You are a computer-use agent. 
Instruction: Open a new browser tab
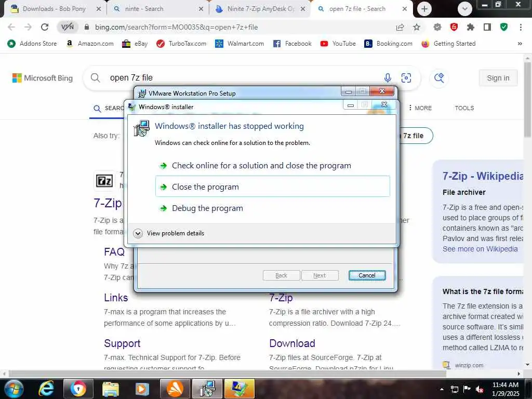coord(424,9)
